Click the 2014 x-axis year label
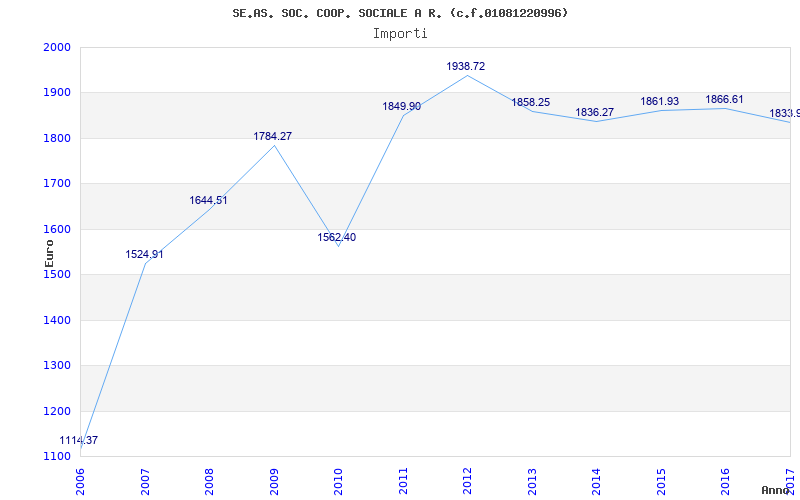800x500 pixels. click(596, 481)
